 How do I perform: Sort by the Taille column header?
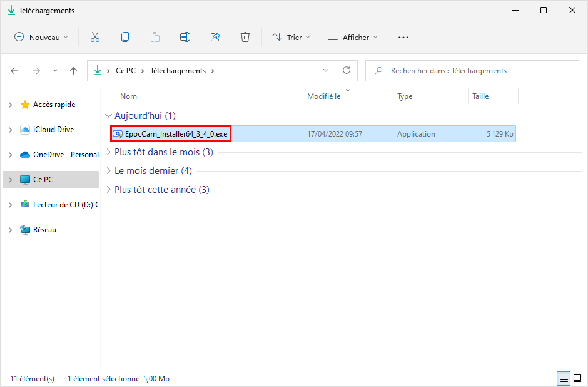(480, 96)
